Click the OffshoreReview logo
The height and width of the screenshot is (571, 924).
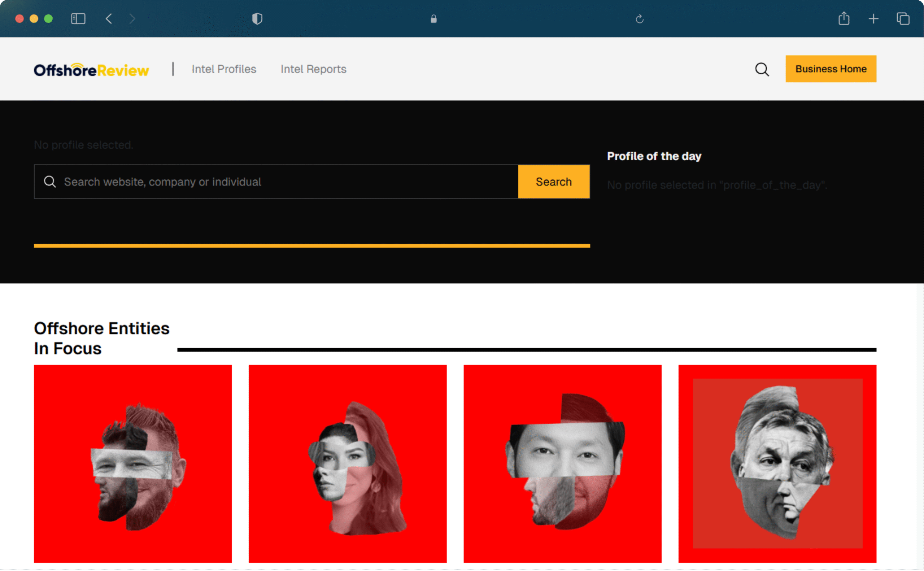(91, 70)
